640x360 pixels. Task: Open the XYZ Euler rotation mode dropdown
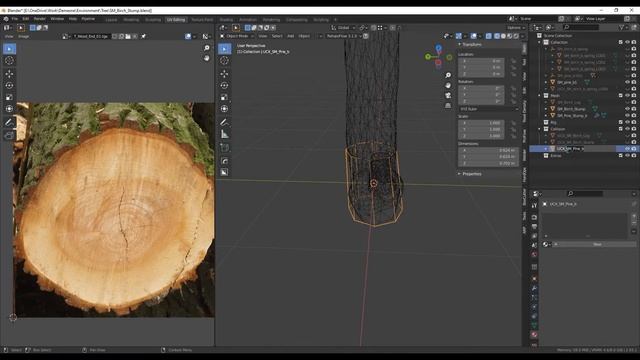point(489,109)
